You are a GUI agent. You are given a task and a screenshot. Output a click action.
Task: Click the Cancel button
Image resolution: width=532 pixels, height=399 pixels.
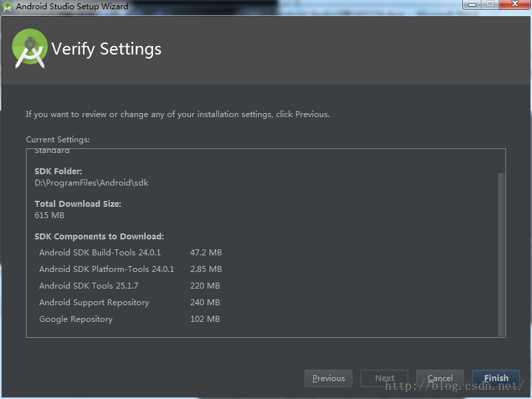pos(440,378)
